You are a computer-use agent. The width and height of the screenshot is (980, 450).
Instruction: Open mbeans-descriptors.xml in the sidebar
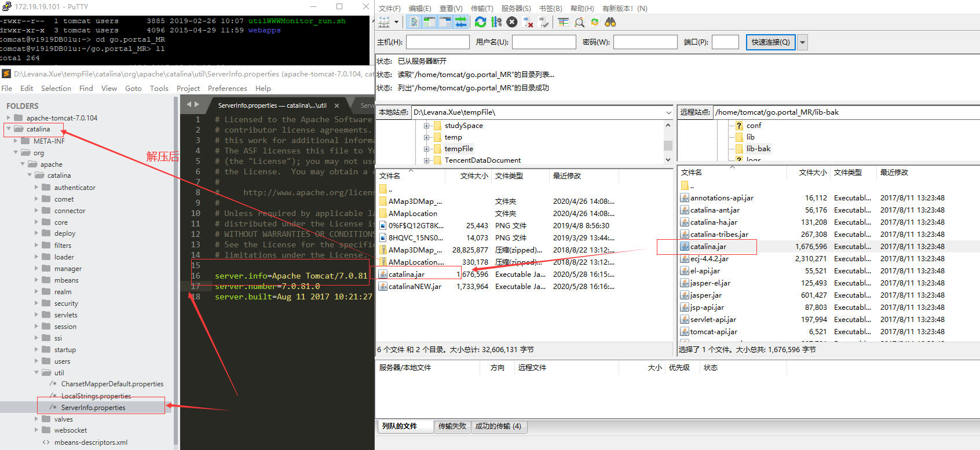[x=91, y=442]
